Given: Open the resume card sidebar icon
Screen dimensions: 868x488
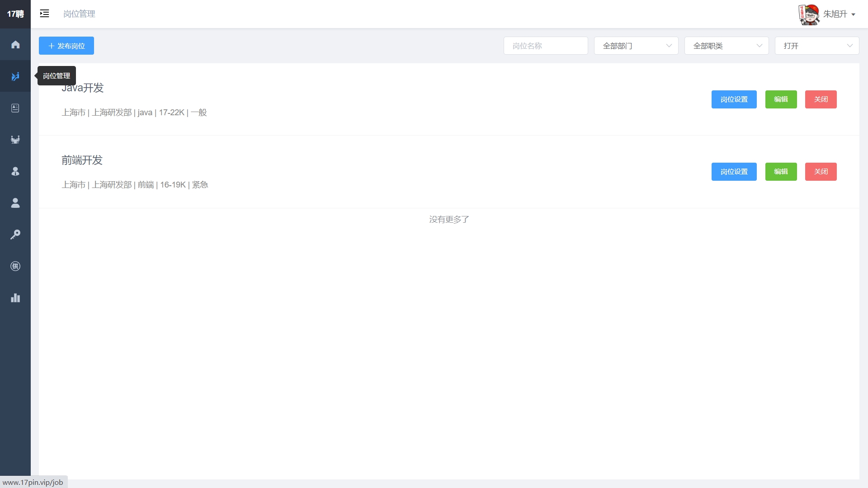Looking at the screenshot, I should (x=15, y=108).
